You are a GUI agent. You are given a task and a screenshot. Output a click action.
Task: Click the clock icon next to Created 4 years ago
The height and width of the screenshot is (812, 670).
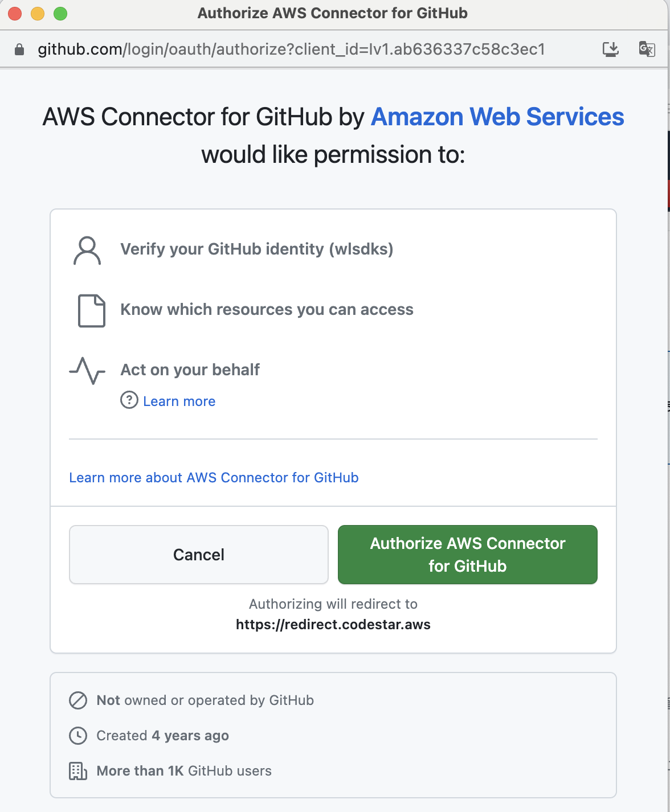click(77, 735)
